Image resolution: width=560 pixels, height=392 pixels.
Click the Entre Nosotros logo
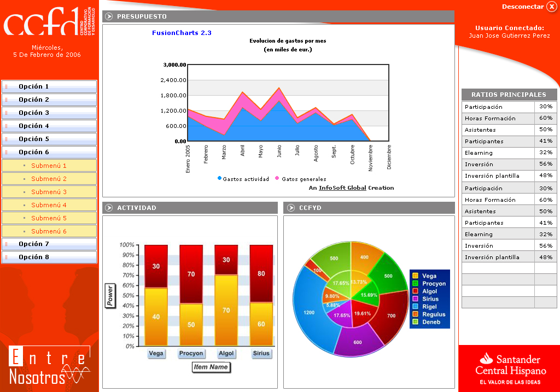tap(49, 366)
